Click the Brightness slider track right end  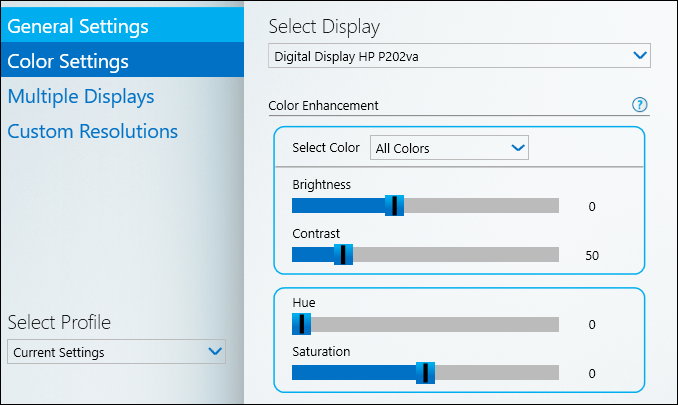point(553,205)
